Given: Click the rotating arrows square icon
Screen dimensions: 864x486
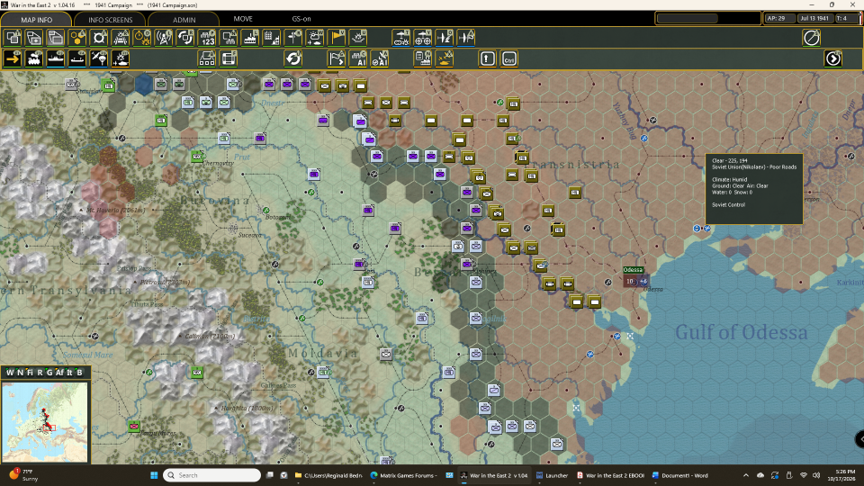Looking at the screenshot, I should [185, 38].
